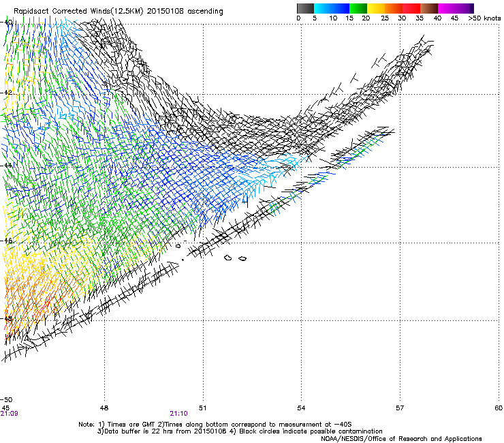
Task: Click the date text '20150108 ascending' in title
Action: (185, 11)
